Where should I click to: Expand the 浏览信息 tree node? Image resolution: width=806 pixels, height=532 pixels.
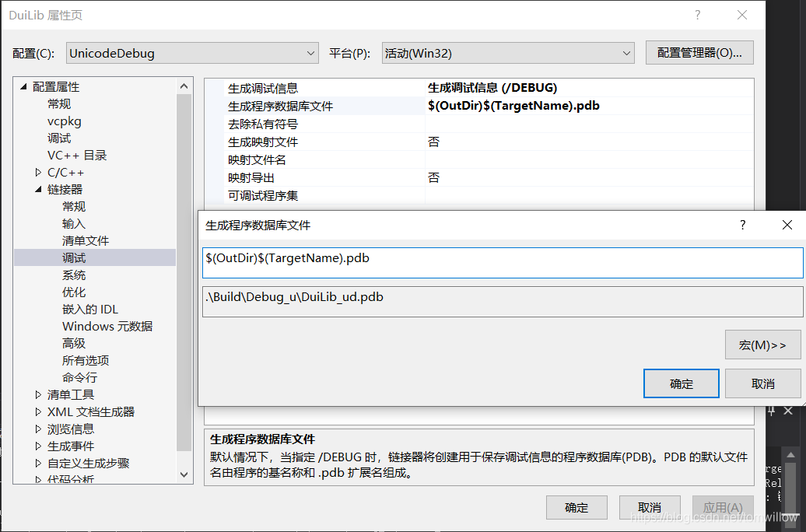click(x=38, y=429)
